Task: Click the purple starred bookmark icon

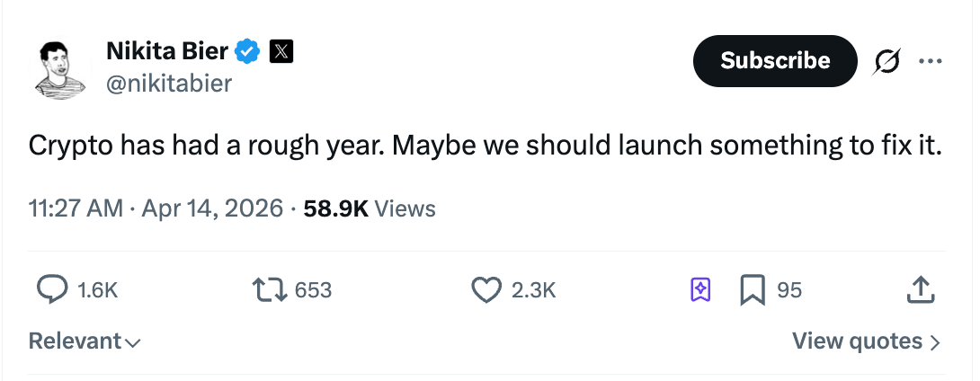Action: 700,289
